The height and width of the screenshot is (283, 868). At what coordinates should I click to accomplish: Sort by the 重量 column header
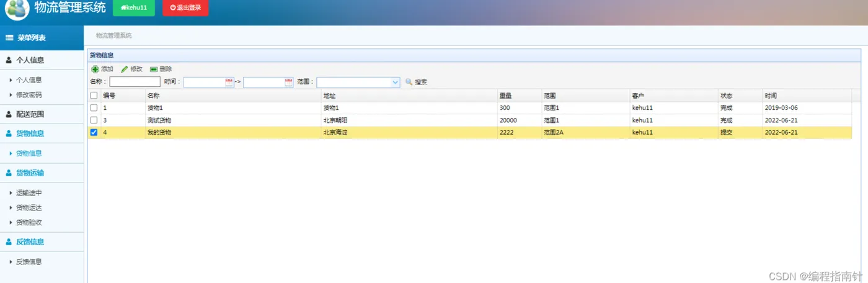point(519,96)
